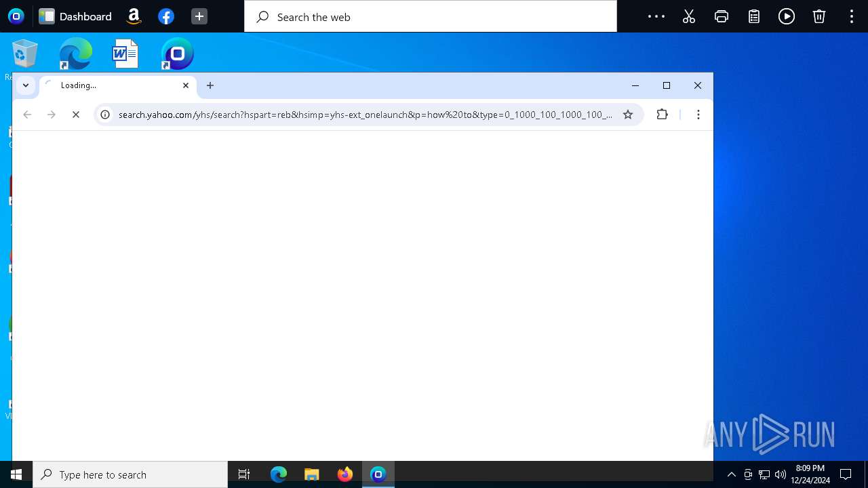Screen dimensions: 868x488
Task: Select the OneLaunch desktop shortcut
Action: tap(177, 54)
